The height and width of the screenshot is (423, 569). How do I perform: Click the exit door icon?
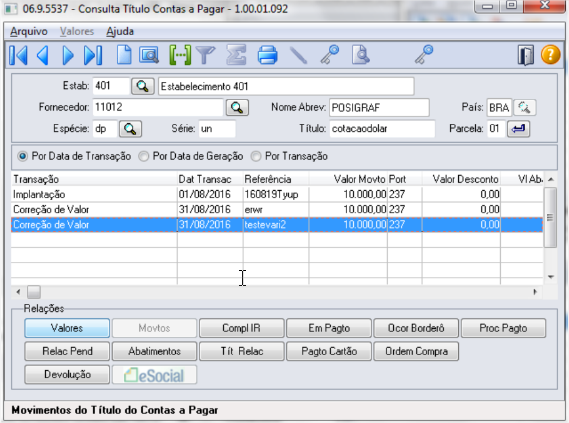point(526,56)
